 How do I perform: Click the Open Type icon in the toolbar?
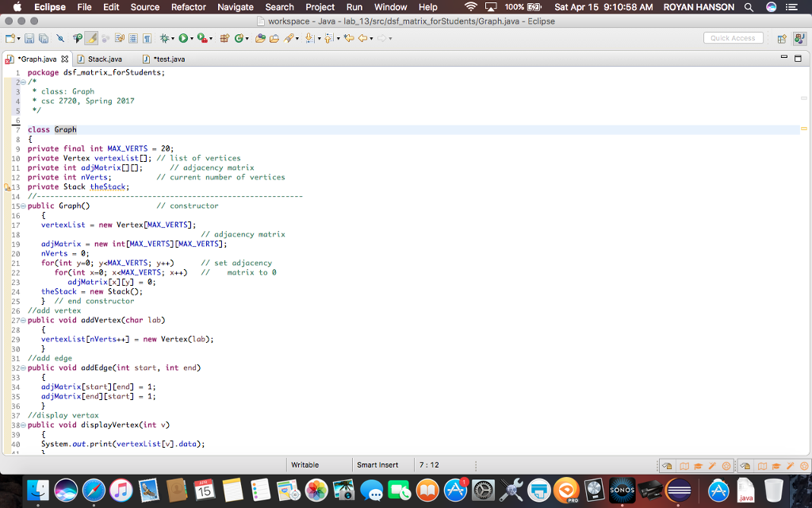(x=260, y=38)
